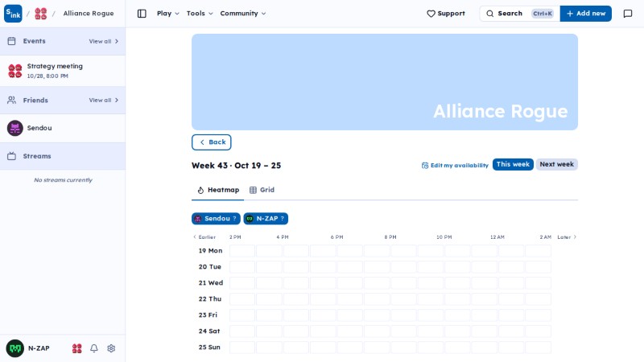Screen dimensions: 644x362
Task: Click the magnifier search icon
Action: pos(490,14)
